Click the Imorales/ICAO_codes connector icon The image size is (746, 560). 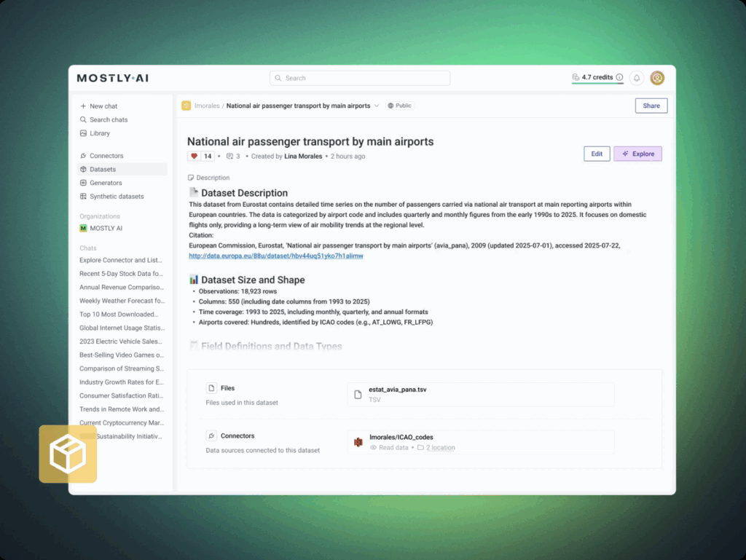tap(358, 442)
